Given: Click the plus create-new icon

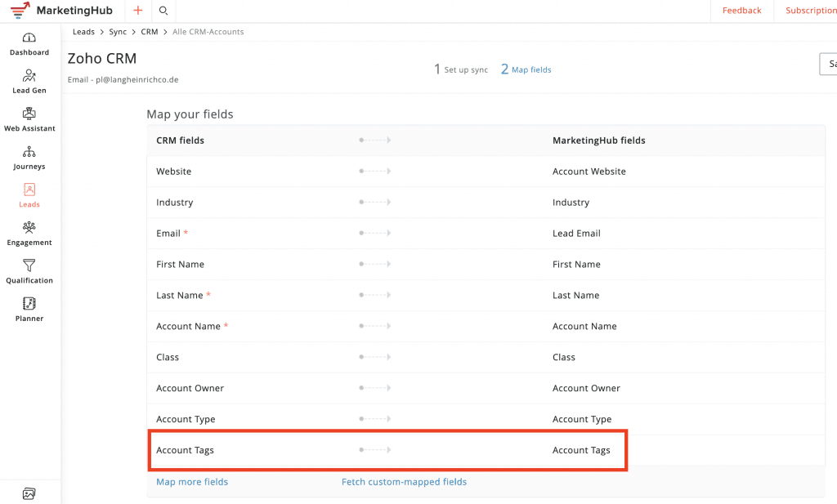Looking at the screenshot, I should click(137, 10).
